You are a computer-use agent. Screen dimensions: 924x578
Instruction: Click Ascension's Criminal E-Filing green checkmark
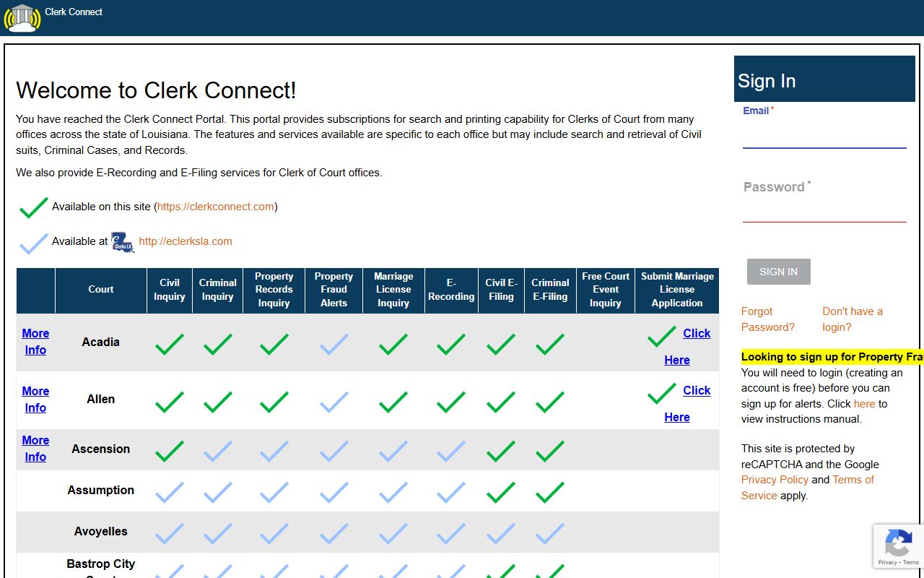[550, 452]
